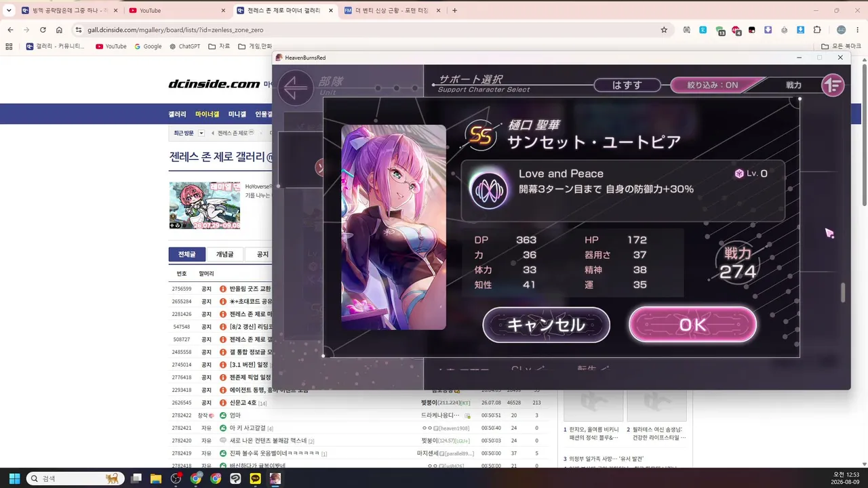The image size is (868, 488).
Task: Expand the 최근방문 dropdown arrow
Action: (x=201, y=133)
